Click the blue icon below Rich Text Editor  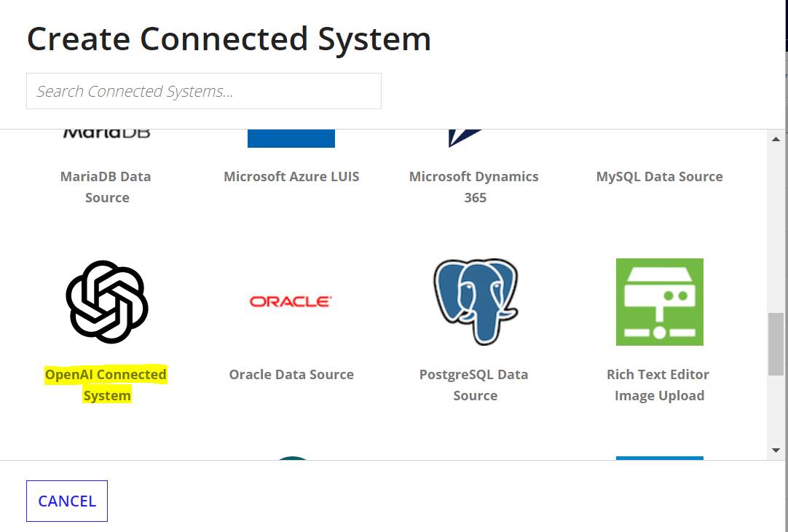659,458
